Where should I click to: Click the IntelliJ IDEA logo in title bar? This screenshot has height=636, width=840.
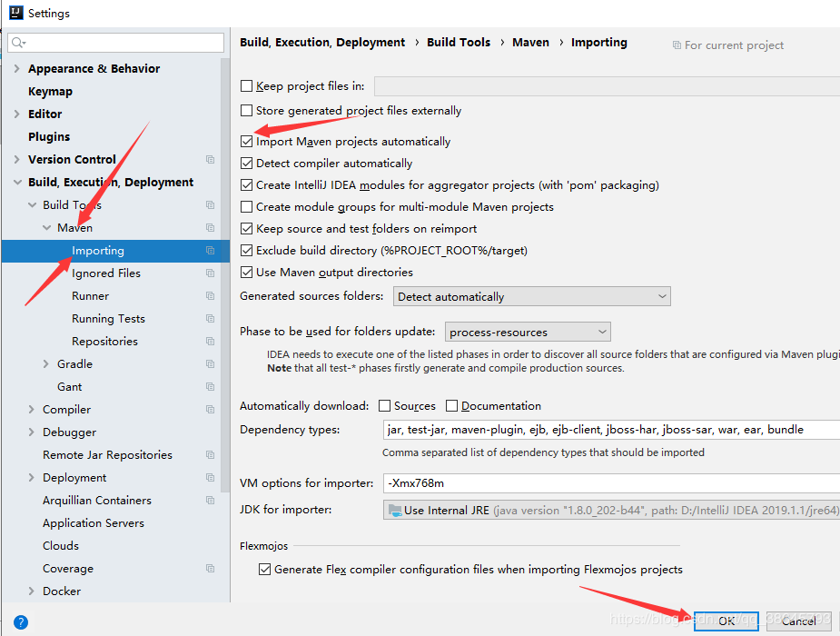point(16,13)
